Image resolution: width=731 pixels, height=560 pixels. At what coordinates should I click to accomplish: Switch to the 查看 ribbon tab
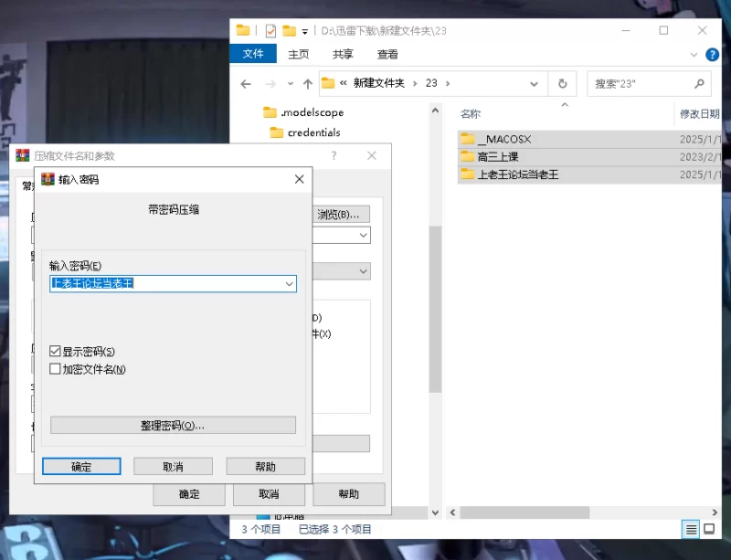click(x=387, y=54)
